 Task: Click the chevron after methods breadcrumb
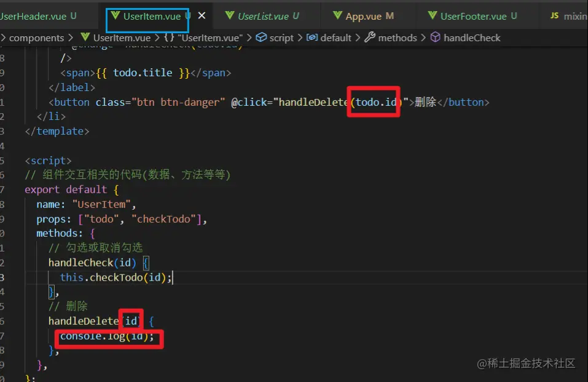point(423,38)
